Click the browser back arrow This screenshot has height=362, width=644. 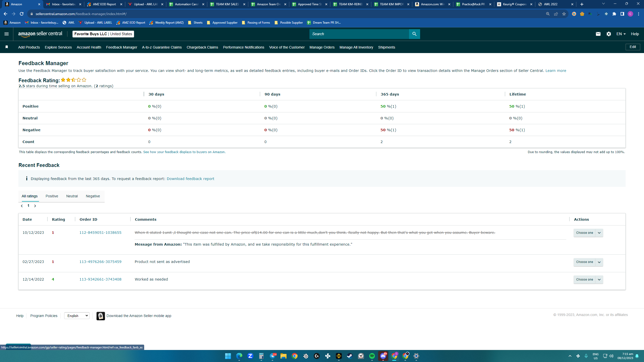tap(6, 14)
